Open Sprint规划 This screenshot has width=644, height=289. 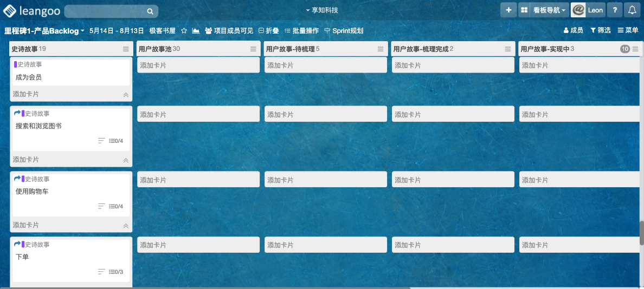[x=344, y=31]
